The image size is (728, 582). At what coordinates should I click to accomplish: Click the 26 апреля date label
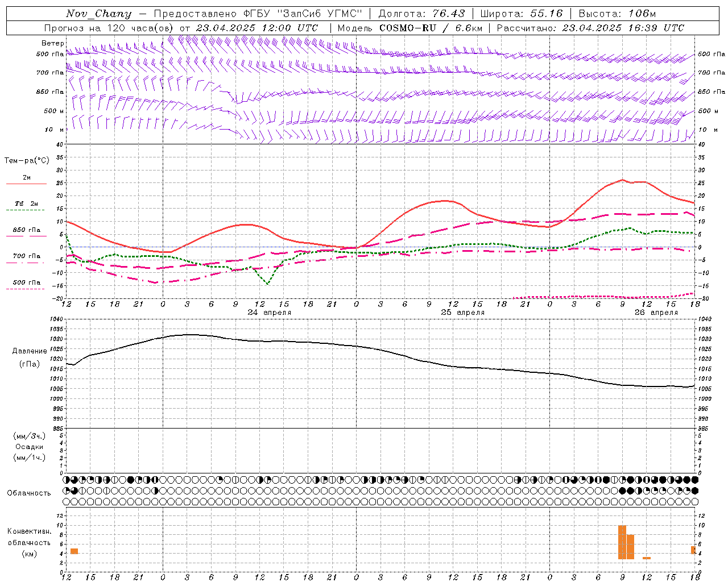coord(656,313)
